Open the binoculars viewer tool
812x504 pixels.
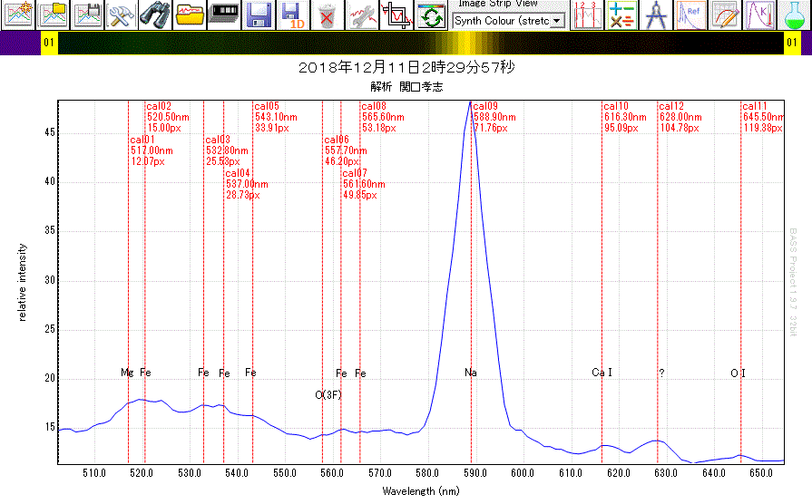coord(155,15)
